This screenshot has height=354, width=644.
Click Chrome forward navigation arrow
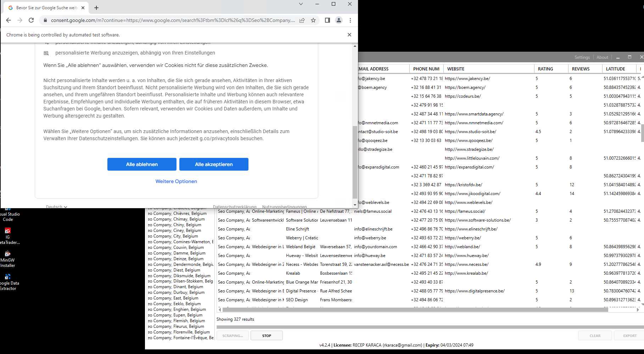pos(20,20)
